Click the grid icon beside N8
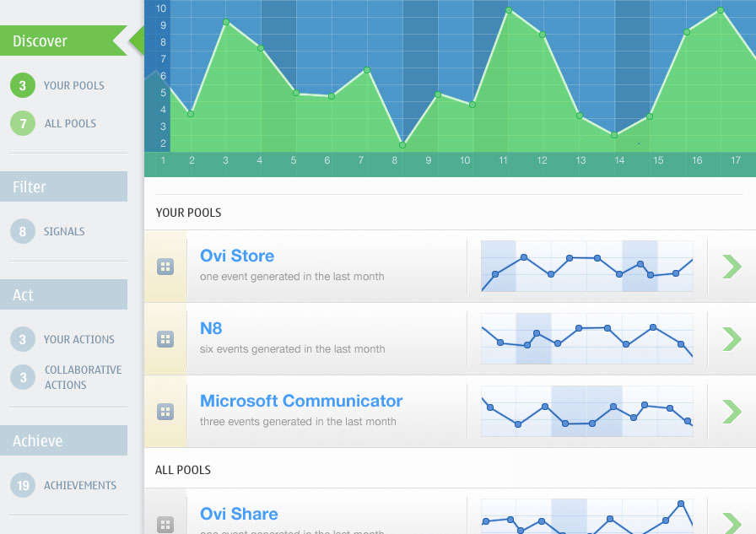 (x=165, y=339)
